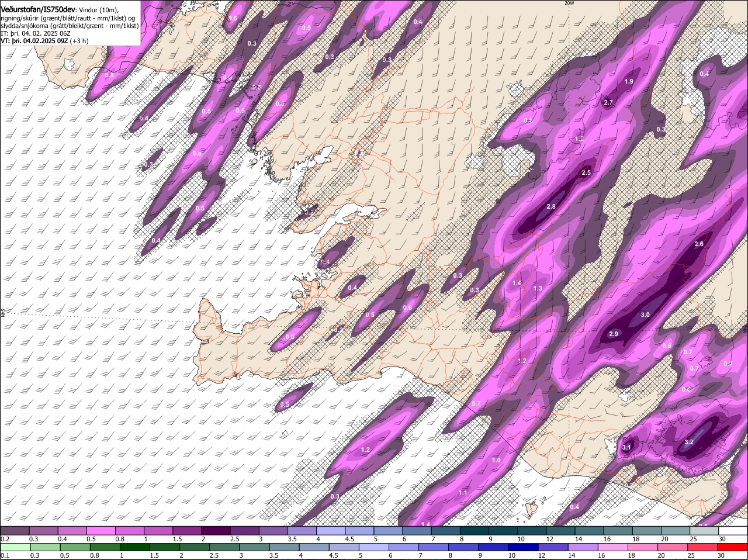Click the 1.3 precipitation value on map
This screenshot has width=748, height=560.
(538, 288)
